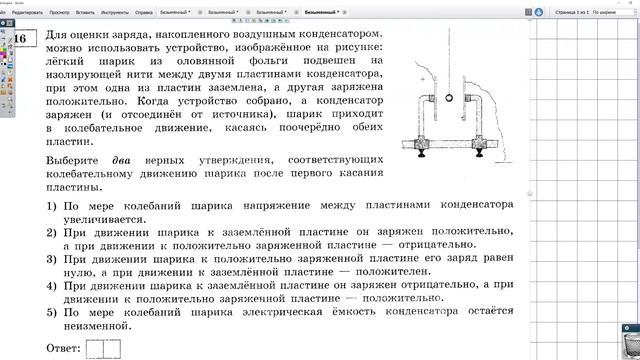The image size is (640, 360).
Task: Close the second Безымянный tab
Action: 248,12
